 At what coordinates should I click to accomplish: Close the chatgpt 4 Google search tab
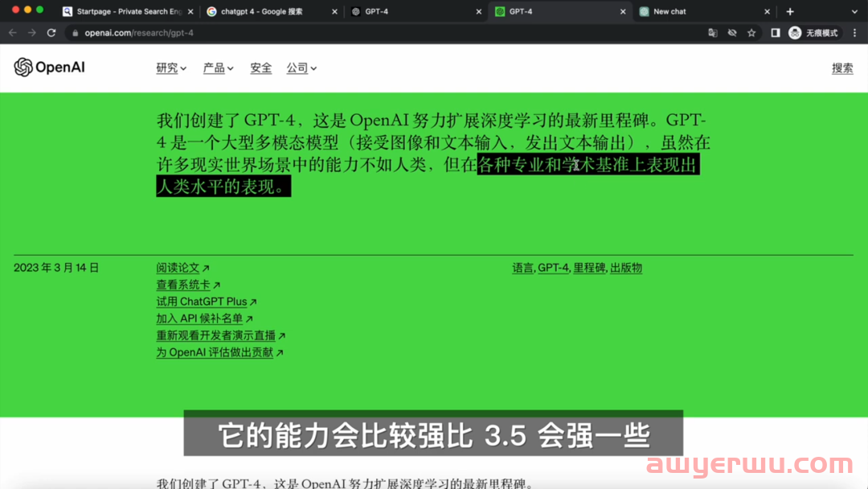click(334, 11)
